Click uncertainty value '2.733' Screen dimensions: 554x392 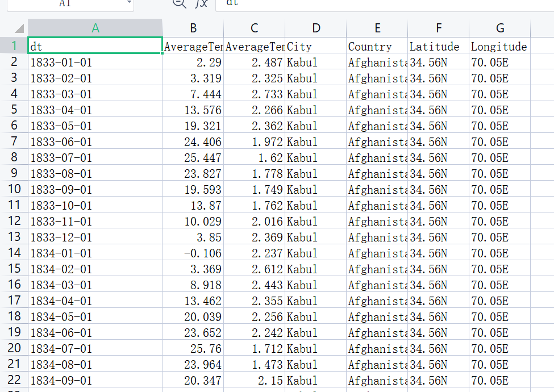[x=255, y=94]
